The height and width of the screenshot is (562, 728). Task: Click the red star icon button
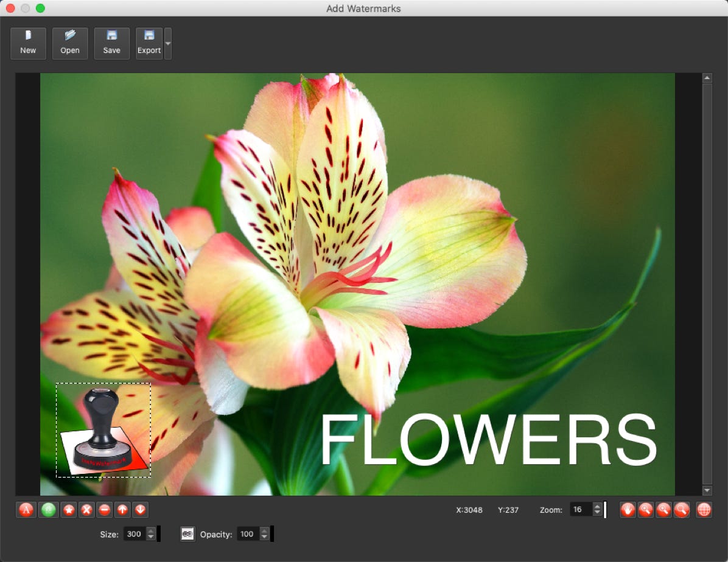tap(69, 510)
